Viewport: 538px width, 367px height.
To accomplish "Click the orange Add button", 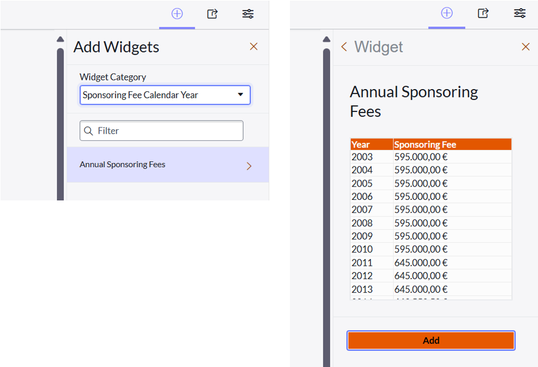I will [431, 340].
